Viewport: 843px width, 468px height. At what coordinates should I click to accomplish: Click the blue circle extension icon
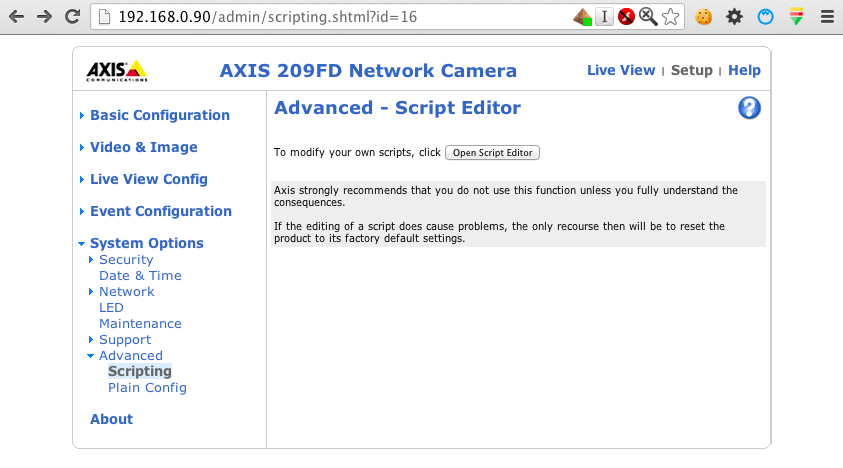click(x=765, y=17)
